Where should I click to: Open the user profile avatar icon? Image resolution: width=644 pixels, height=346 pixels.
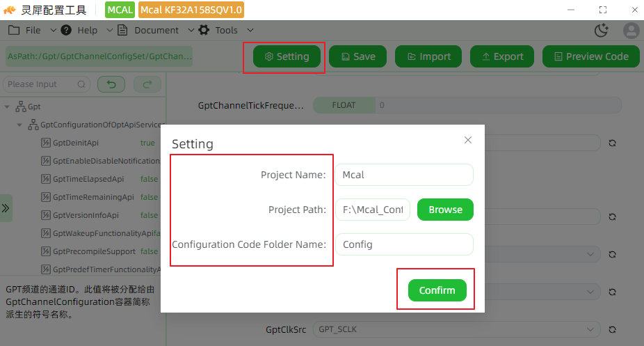pyautogui.click(x=631, y=31)
